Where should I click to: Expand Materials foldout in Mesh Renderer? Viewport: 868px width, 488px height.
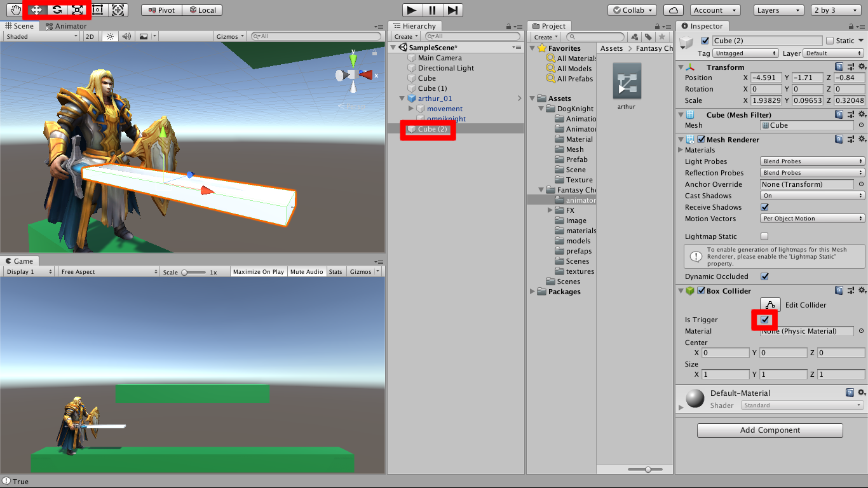pos(681,150)
